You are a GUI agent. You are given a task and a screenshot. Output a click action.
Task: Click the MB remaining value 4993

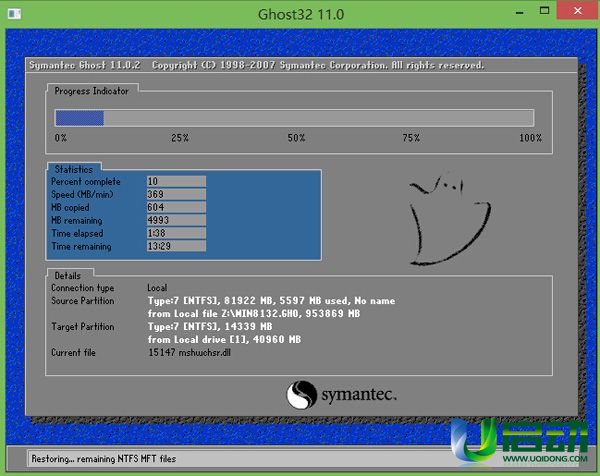pos(176,220)
